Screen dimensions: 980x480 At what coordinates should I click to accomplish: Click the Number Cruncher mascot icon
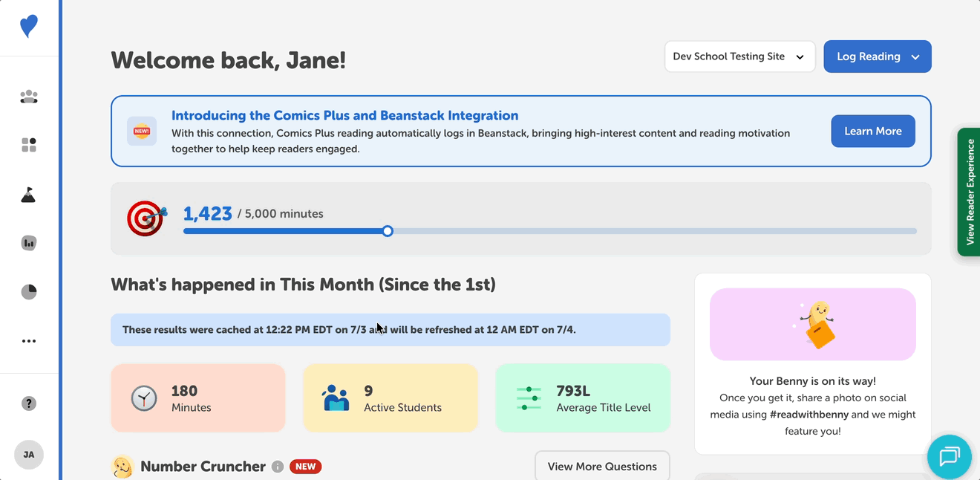(122, 467)
